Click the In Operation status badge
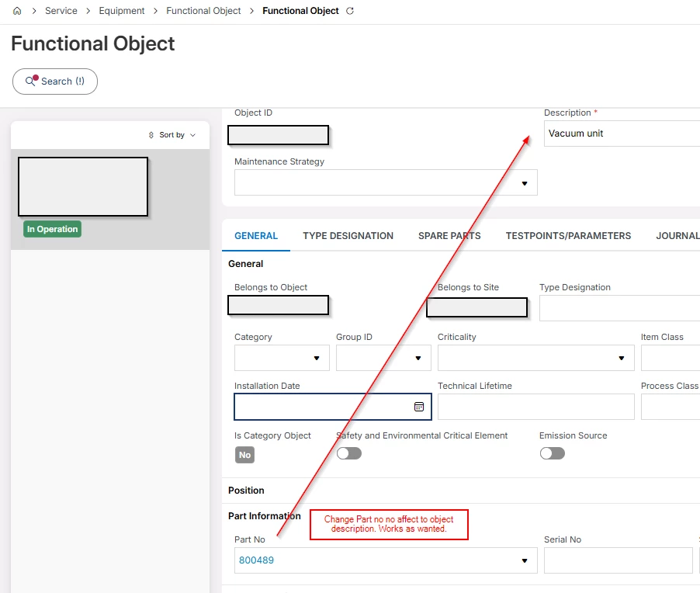The height and width of the screenshot is (593, 700). [52, 229]
